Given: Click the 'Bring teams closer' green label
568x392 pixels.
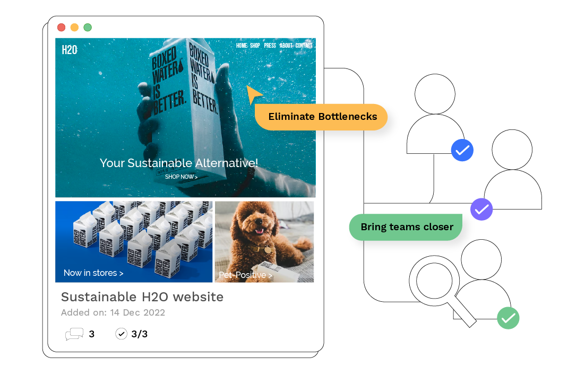Looking at the screenshot, I should [406, 227].
